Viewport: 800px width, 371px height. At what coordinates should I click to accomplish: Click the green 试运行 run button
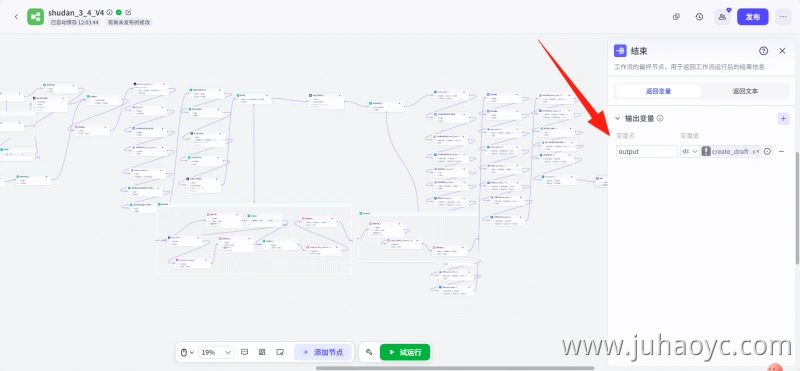(x=405, y=352)
